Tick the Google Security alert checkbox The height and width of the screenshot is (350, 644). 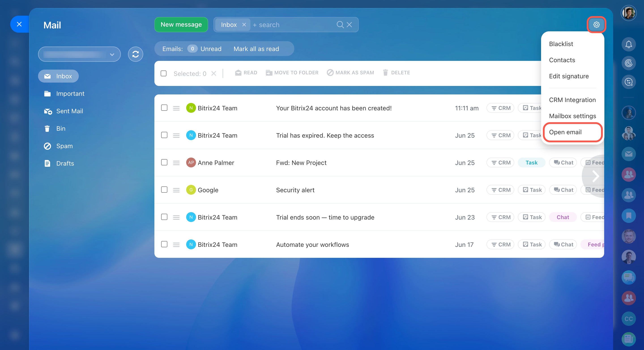click(x=164, y=190)
